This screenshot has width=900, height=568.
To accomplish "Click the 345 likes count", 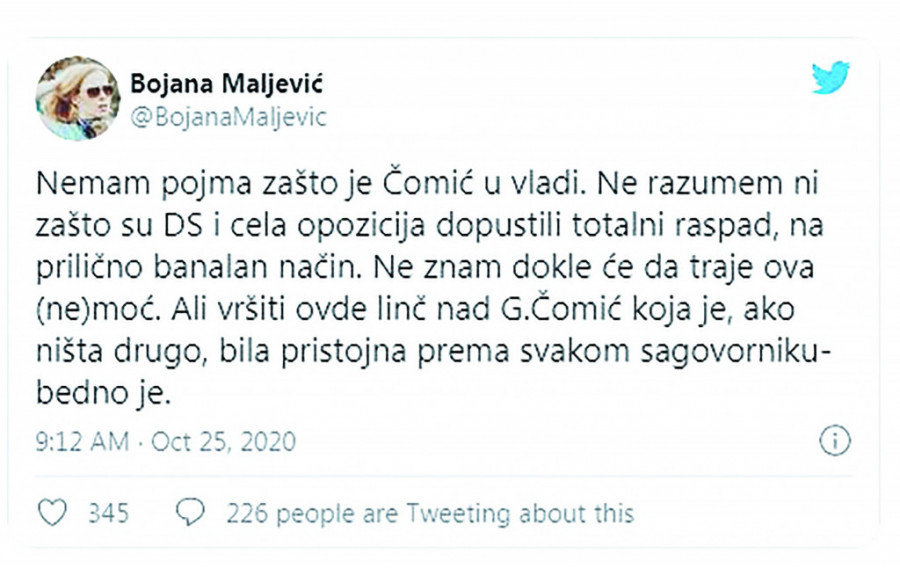I will click(108, 514).
